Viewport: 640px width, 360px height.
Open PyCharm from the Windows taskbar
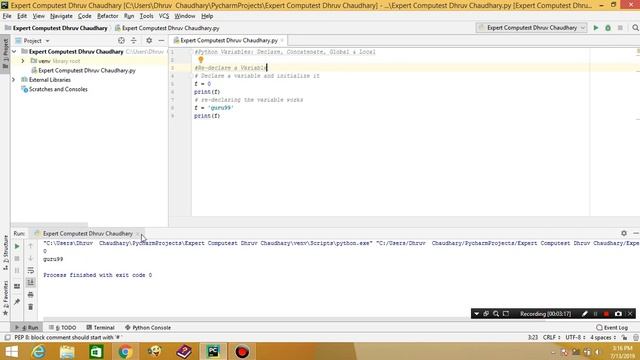(213, 351)
